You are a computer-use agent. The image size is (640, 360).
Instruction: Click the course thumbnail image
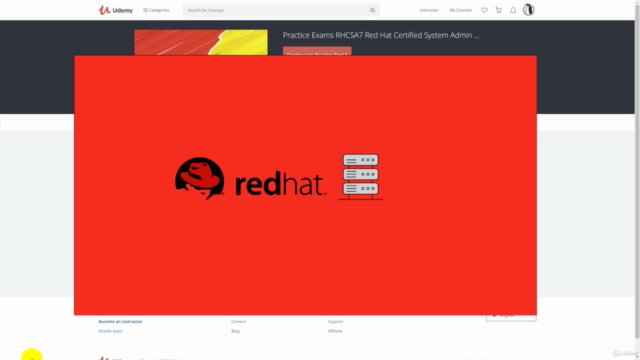pos(201,42)
